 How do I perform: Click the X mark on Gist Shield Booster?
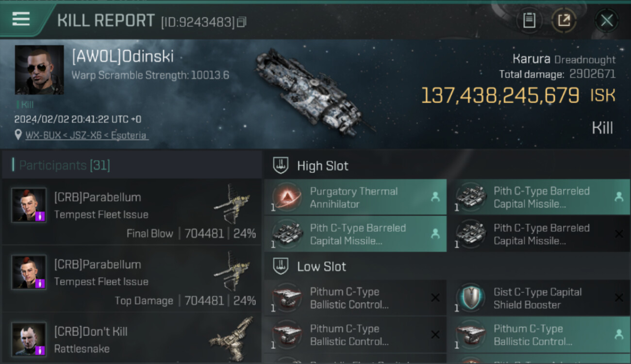click(619, 298)
